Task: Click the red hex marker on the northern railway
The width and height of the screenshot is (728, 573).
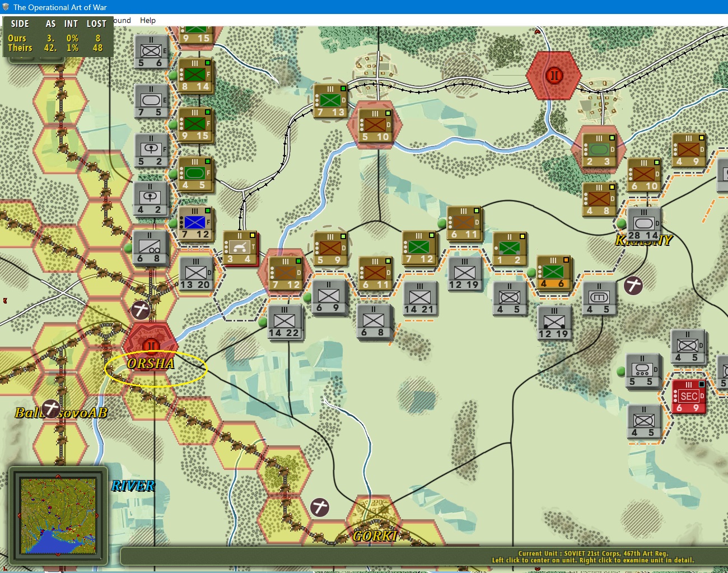Action: click(x=554, y=76)
